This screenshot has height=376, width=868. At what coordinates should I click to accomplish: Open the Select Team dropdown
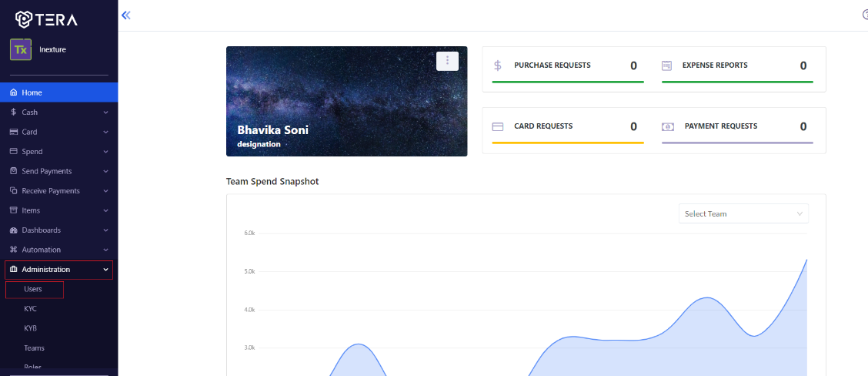pos(743,213)
